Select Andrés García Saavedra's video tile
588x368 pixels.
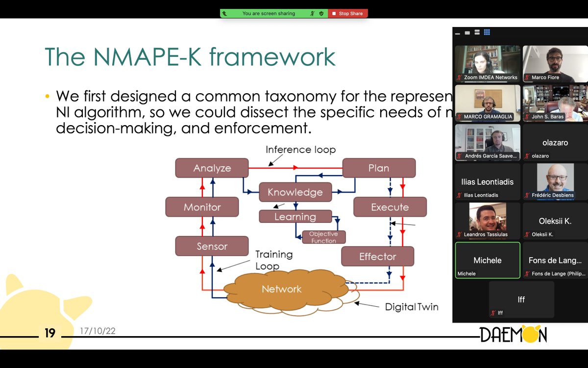click(x=488, y=142)
